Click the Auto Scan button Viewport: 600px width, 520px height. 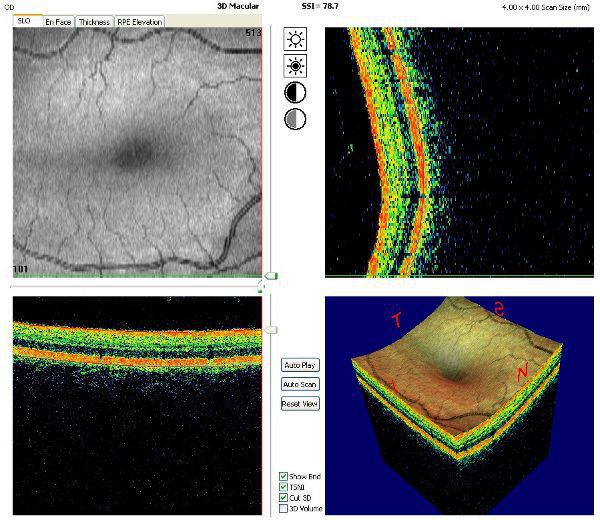pyautogui.click(x=300, y=384)
